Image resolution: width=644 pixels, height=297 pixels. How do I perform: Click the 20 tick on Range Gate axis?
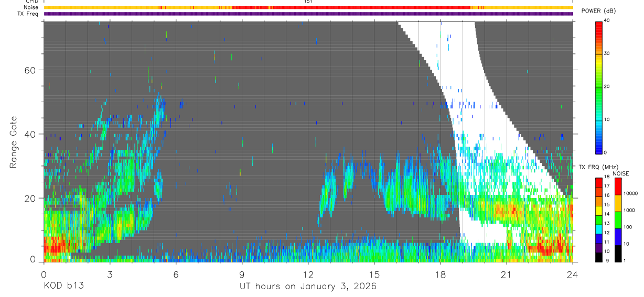coord(31,199)
